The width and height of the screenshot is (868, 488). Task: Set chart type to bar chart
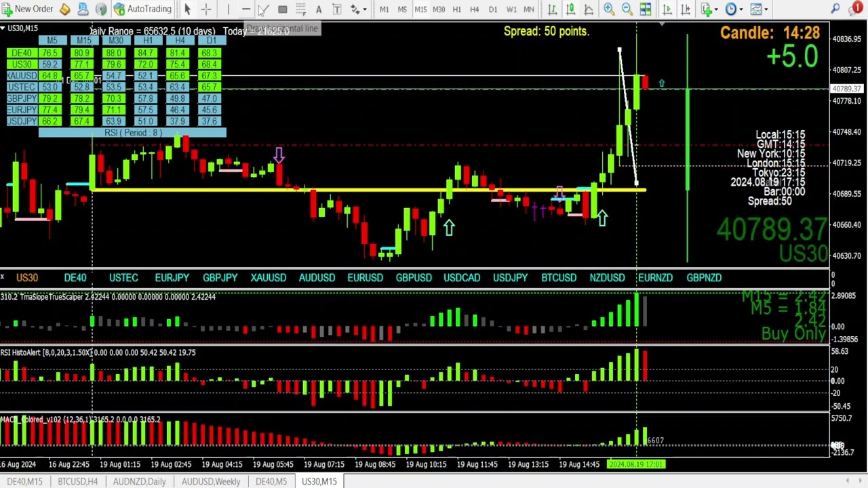point(553,9)
